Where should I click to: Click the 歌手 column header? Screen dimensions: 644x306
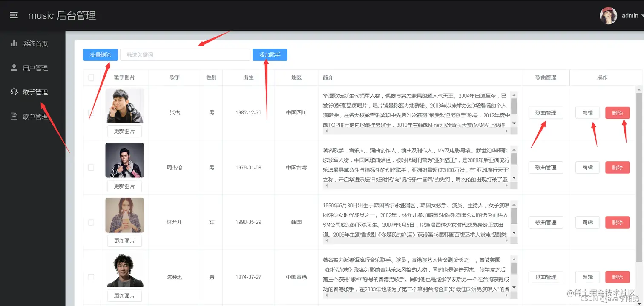(x=175, y=77)
